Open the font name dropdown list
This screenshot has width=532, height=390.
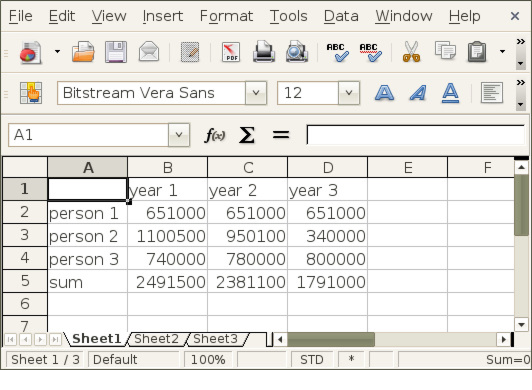256,93
